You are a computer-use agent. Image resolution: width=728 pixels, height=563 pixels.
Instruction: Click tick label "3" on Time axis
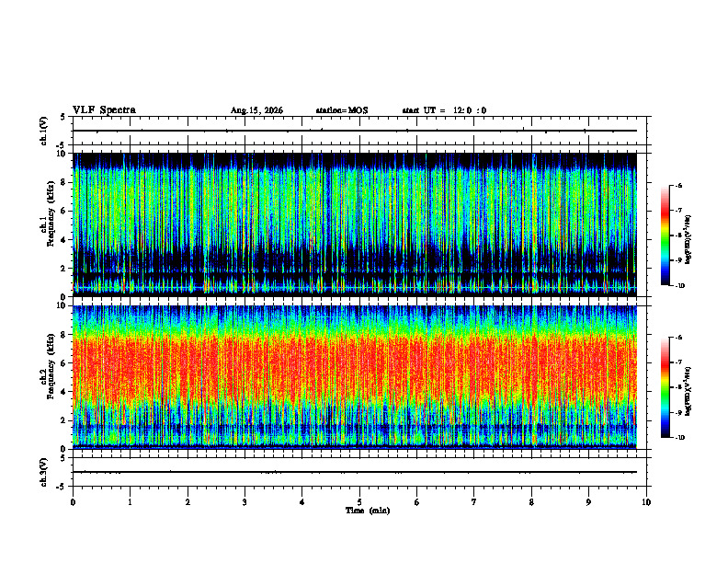[x=245, y=502]
